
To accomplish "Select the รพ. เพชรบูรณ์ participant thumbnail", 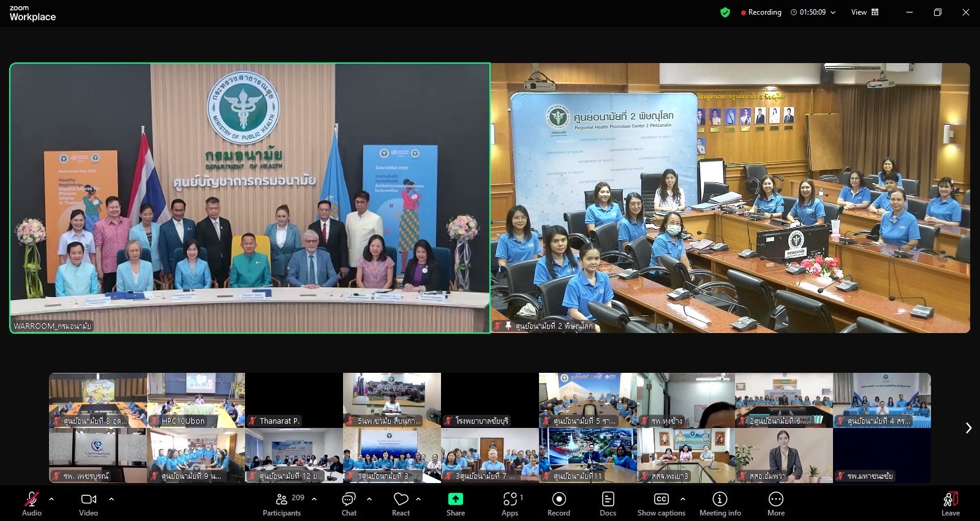I will coord(98,455).
